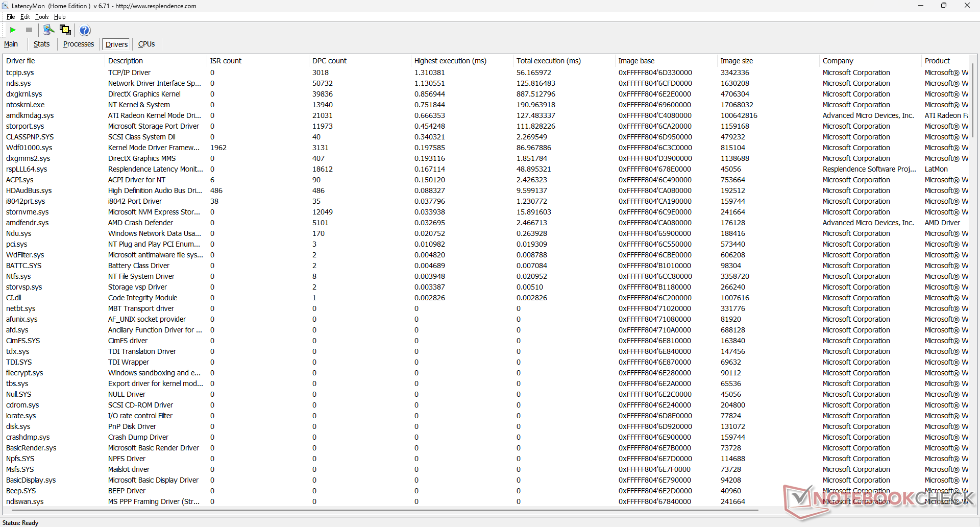The width and height of the screenshot is (980, 527).
Task: Sort by the Driver file column header
Action: point(54,61)
